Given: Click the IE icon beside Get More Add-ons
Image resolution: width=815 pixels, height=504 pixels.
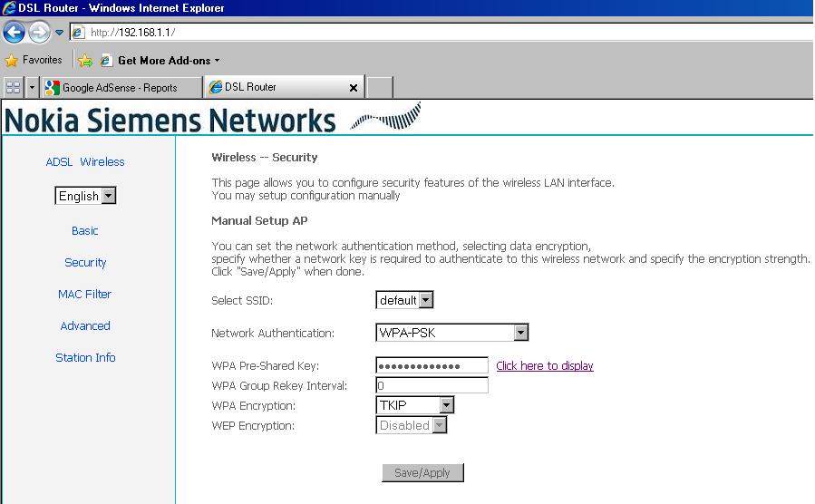Looking at the screenshot, I should click(x=106, y=61).
